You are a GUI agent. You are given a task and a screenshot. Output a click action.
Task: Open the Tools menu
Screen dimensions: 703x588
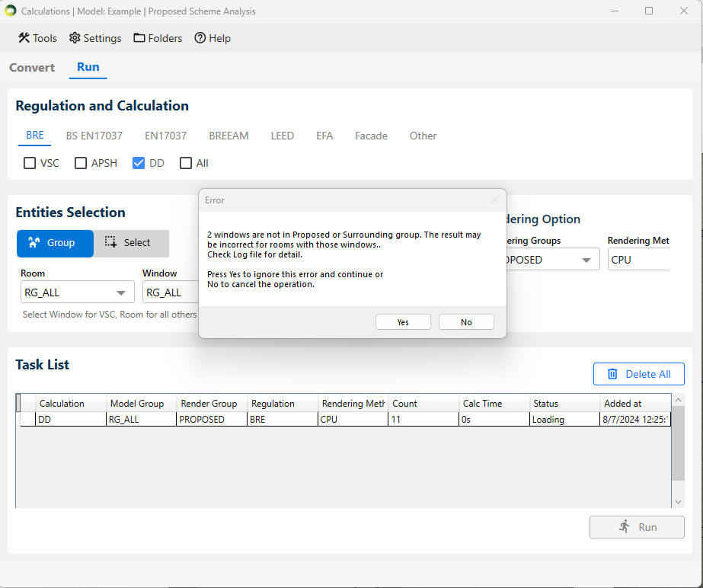37,38
